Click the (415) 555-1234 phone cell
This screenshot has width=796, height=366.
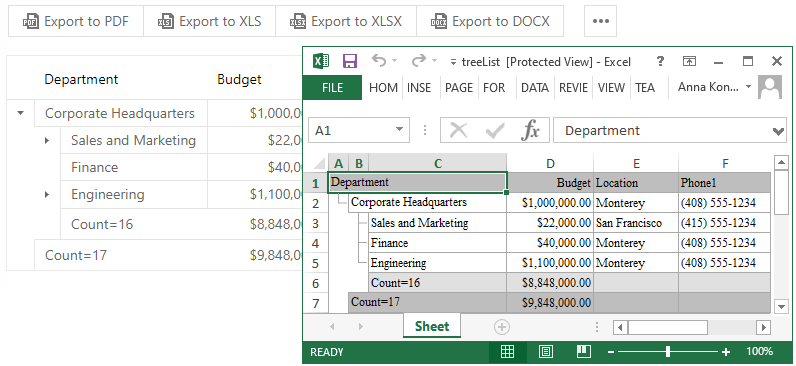[725, 223]
